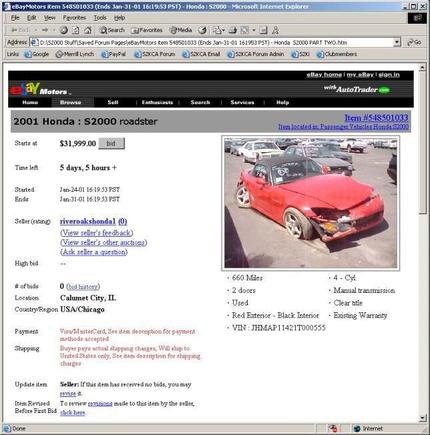Viewport: 430px width, 435px height.
Task: Open the Tools menu
Action: click(x=100, y=18)
